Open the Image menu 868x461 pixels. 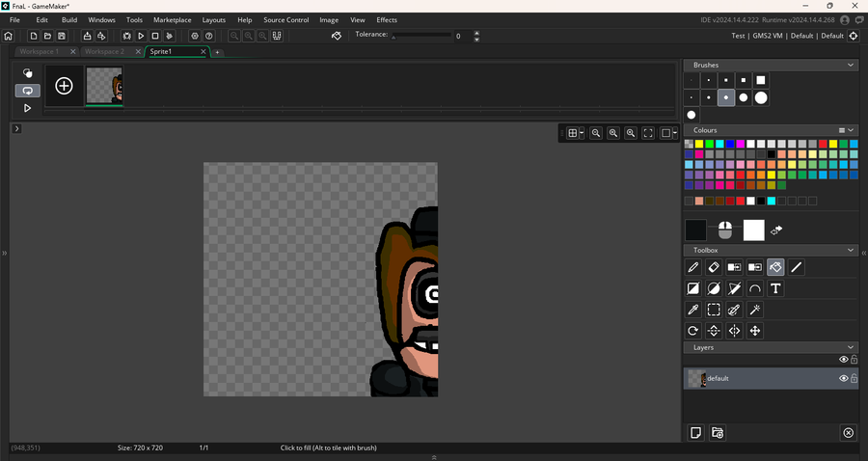pyautogui.click(x=329, y=20)
